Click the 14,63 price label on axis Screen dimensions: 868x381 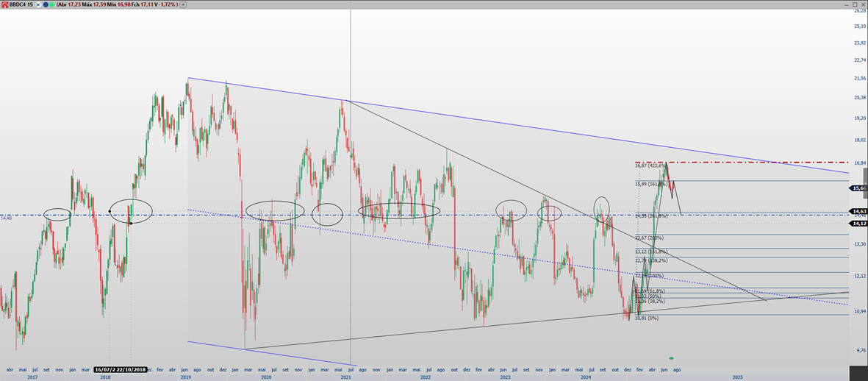858,212
